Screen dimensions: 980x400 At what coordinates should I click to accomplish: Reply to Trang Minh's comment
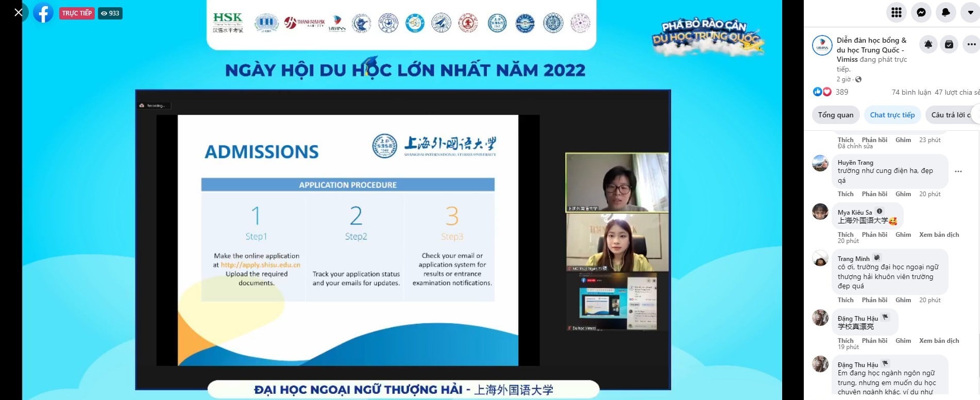874,300
